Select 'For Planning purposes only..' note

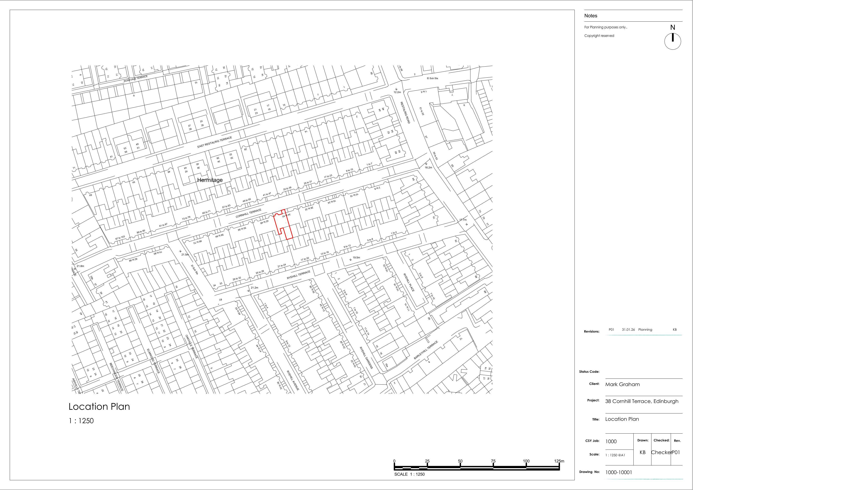pyautogui.click(x=606, y=27)
